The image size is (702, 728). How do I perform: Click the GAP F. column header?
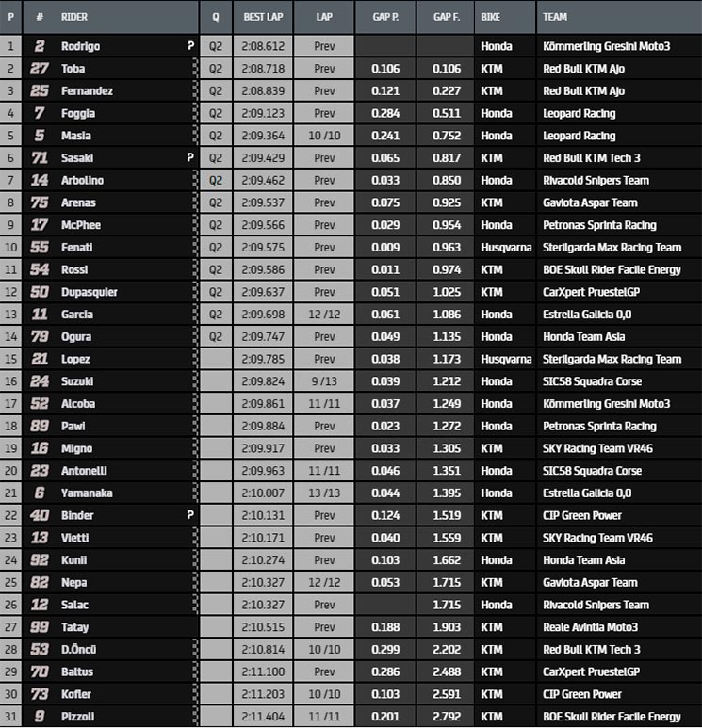[447, 17]
